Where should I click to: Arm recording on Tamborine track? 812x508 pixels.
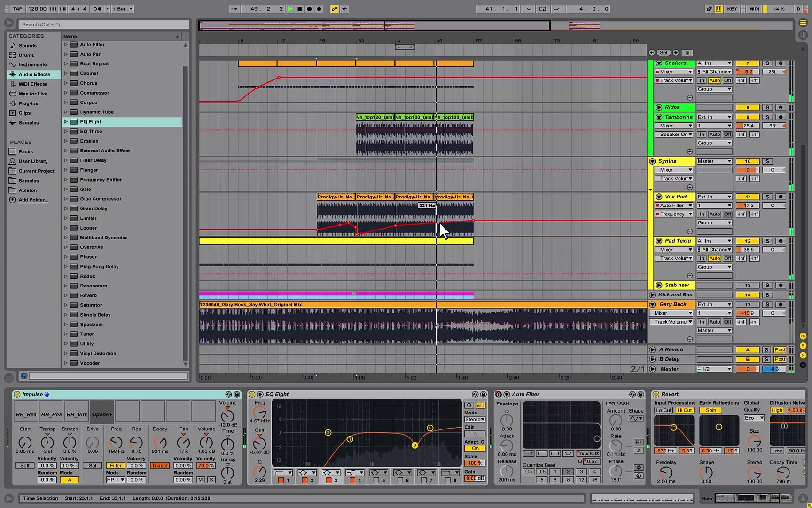click(781, 117)
